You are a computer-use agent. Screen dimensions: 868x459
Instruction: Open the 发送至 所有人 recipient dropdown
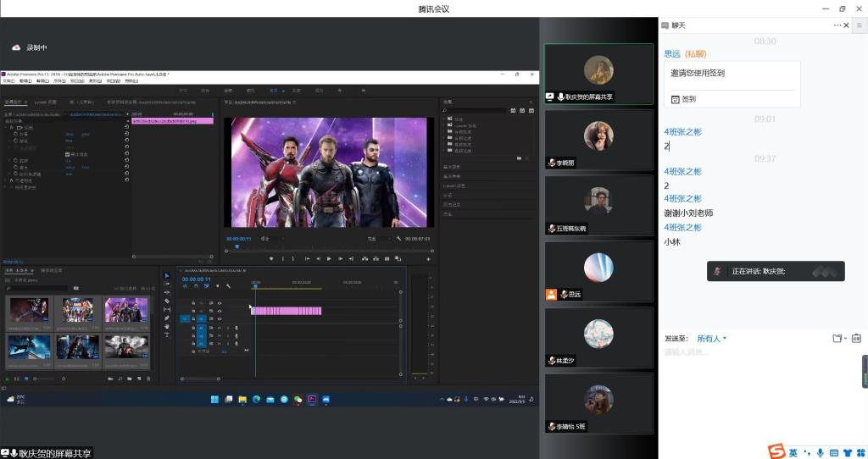[x=711, y=339]
